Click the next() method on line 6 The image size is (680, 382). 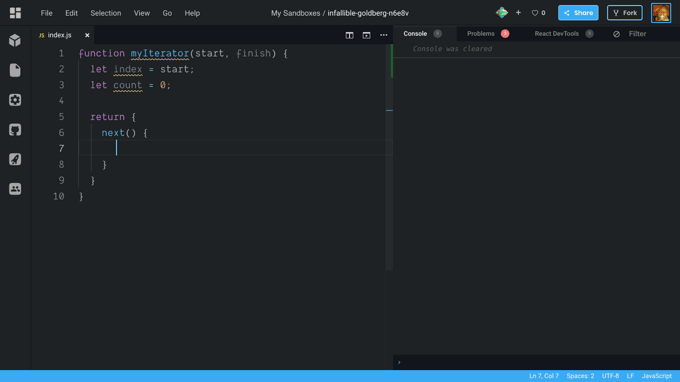tap(118, 133)
